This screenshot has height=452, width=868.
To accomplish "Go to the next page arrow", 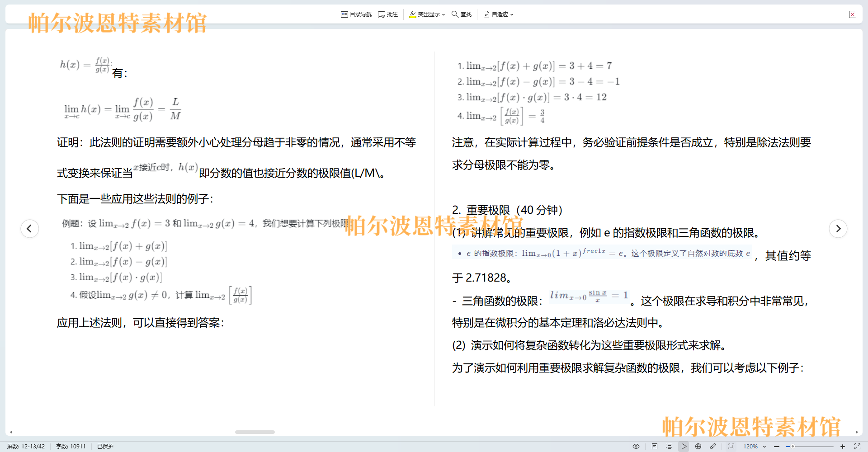I will pos(838,228).
